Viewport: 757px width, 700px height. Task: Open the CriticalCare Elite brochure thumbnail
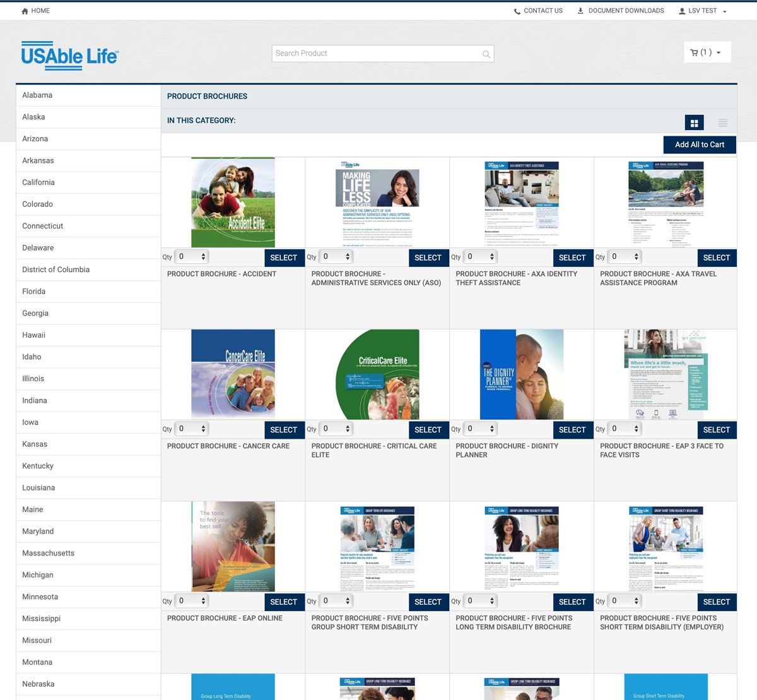(x=377, y=374)
